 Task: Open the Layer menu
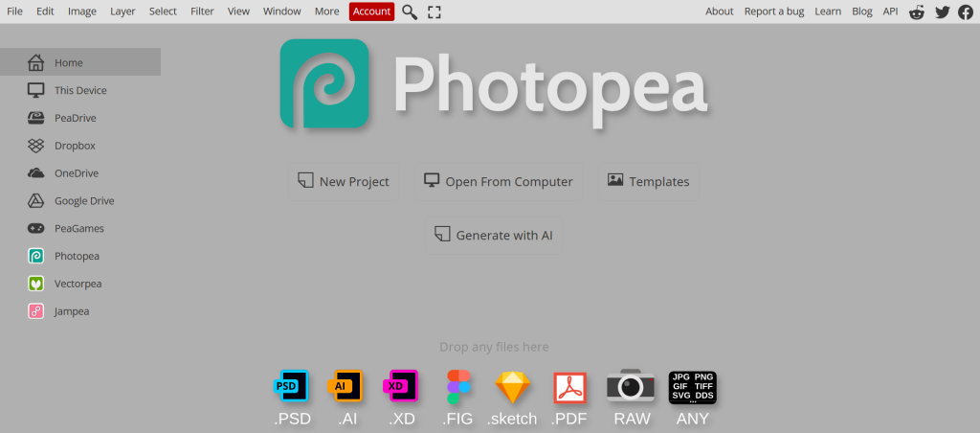click(x=122, y=11)
